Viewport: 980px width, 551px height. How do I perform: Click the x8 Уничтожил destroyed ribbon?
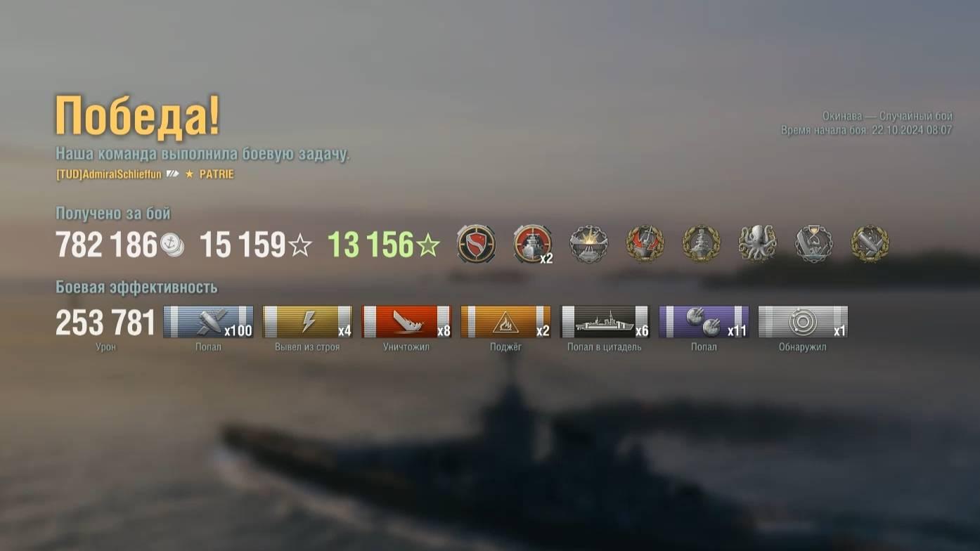406,322
